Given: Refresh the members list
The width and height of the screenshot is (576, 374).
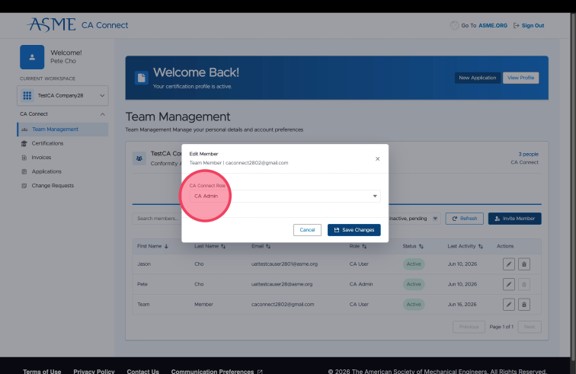Looking at the screenshot, I should [464, 219].
